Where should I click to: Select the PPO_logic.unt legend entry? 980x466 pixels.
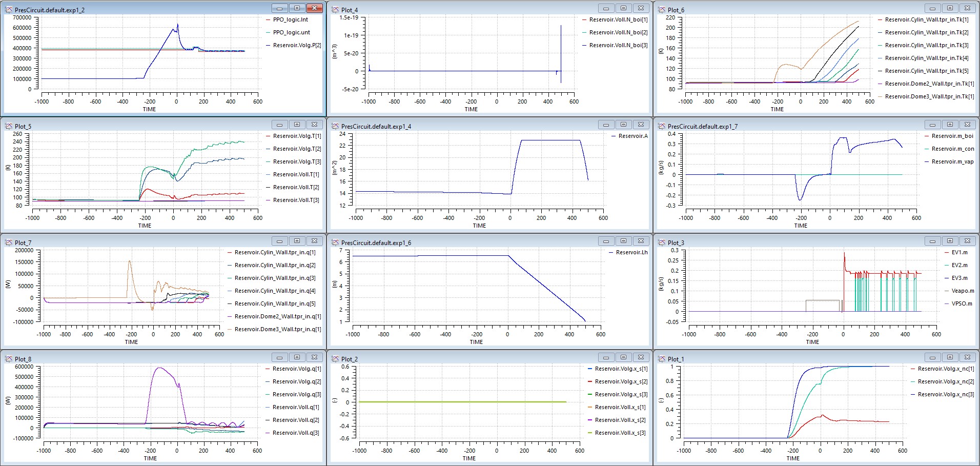[x=288, y=32]
